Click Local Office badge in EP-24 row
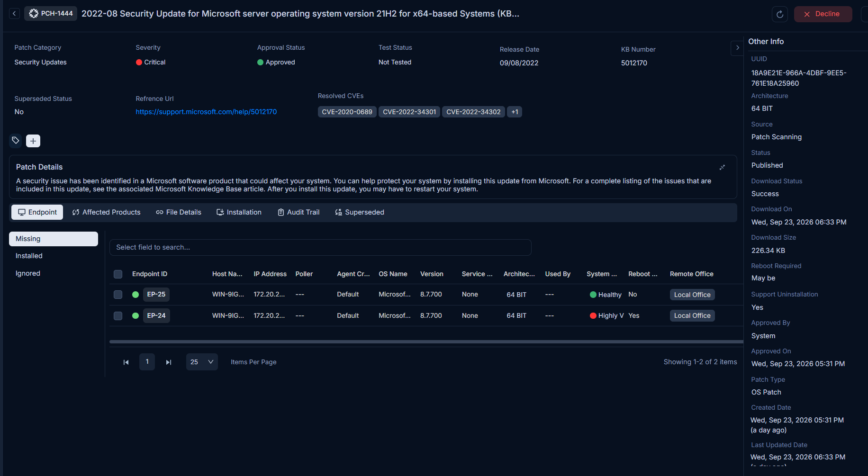 pos(692,315)
